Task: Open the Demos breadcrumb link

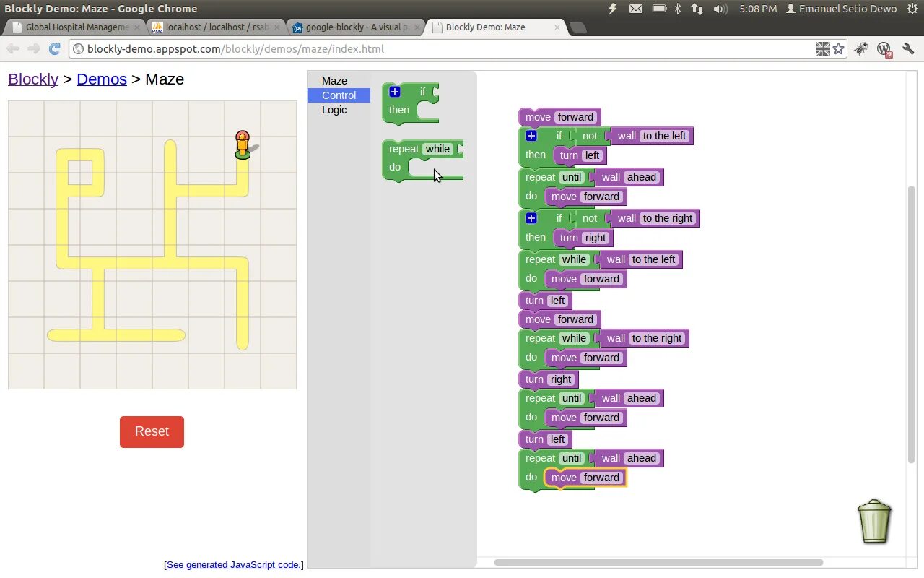Action: (x=102, y=79)
